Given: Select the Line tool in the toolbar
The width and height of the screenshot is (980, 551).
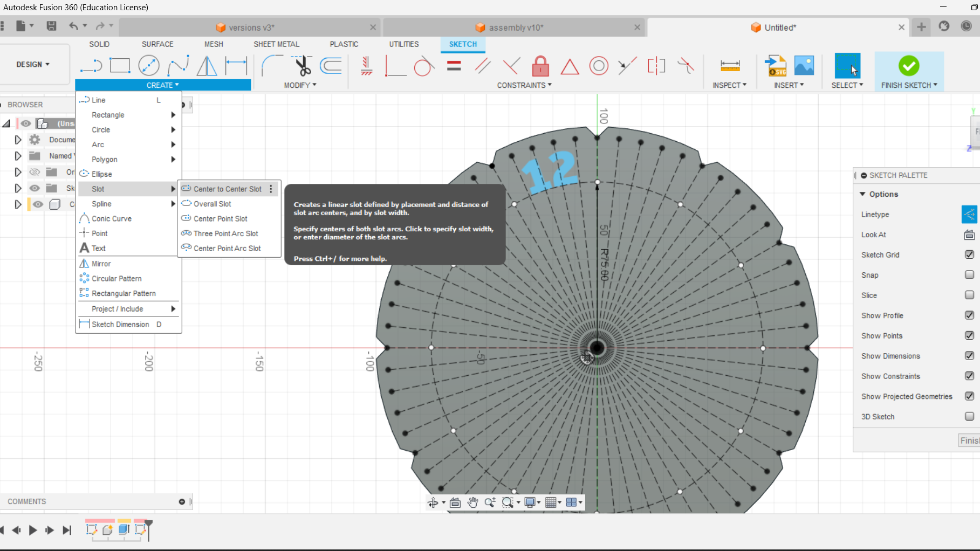Looking at the screenshot, I should point(91,65).
